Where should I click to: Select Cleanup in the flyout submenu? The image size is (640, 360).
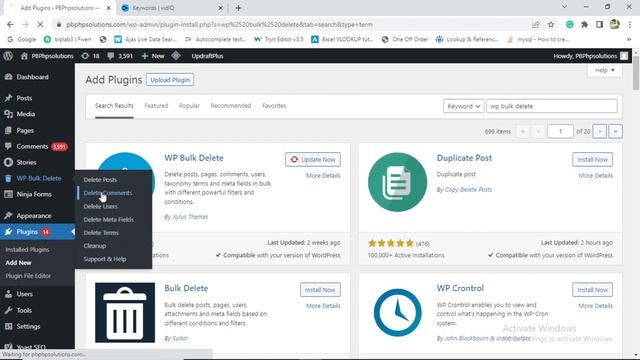coord(95,246)
